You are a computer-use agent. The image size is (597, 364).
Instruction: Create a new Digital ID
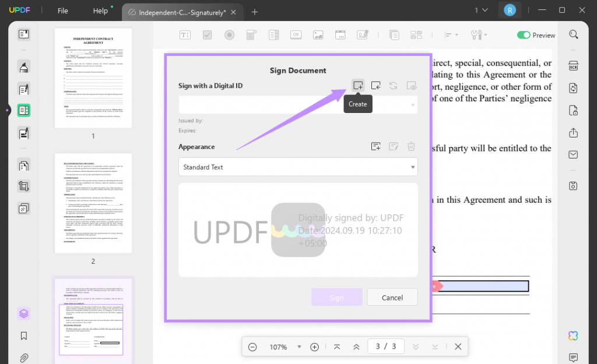357,85
